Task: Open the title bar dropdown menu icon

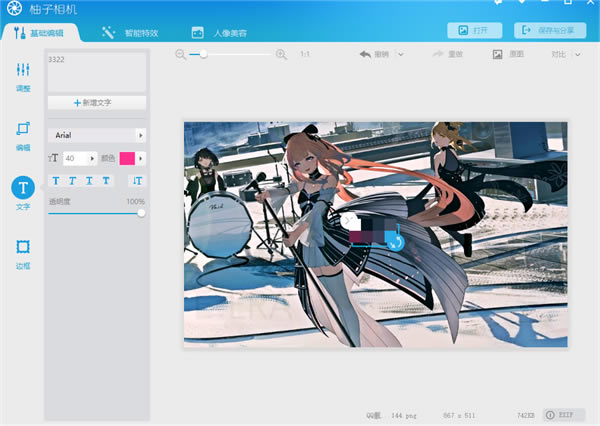Action: (x=522, y=2)
